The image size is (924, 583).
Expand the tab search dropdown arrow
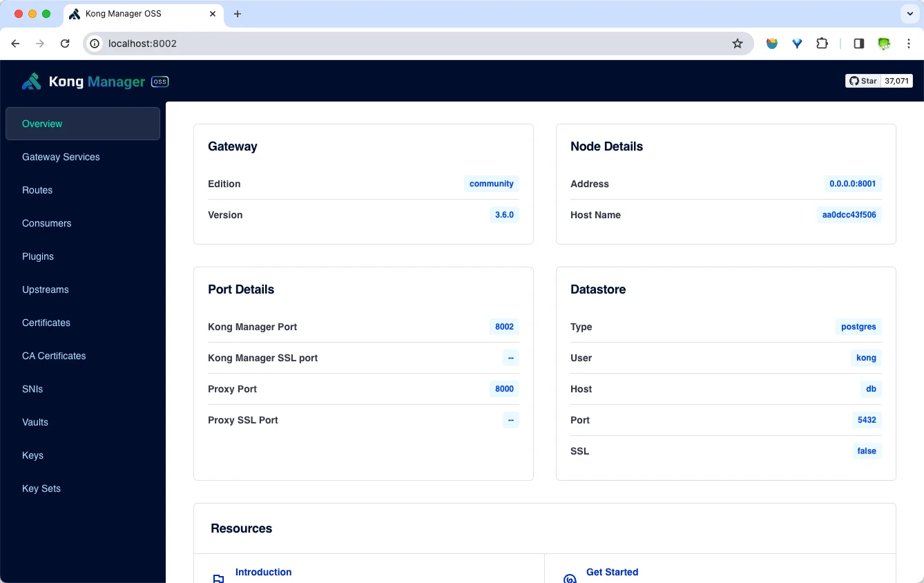(x=909, y=14)
